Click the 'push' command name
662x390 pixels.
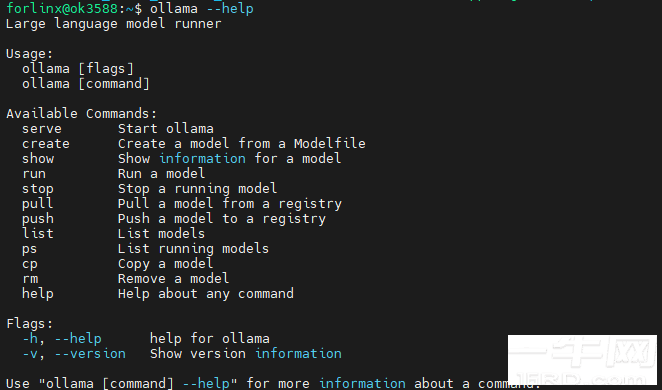click(38, 219)
